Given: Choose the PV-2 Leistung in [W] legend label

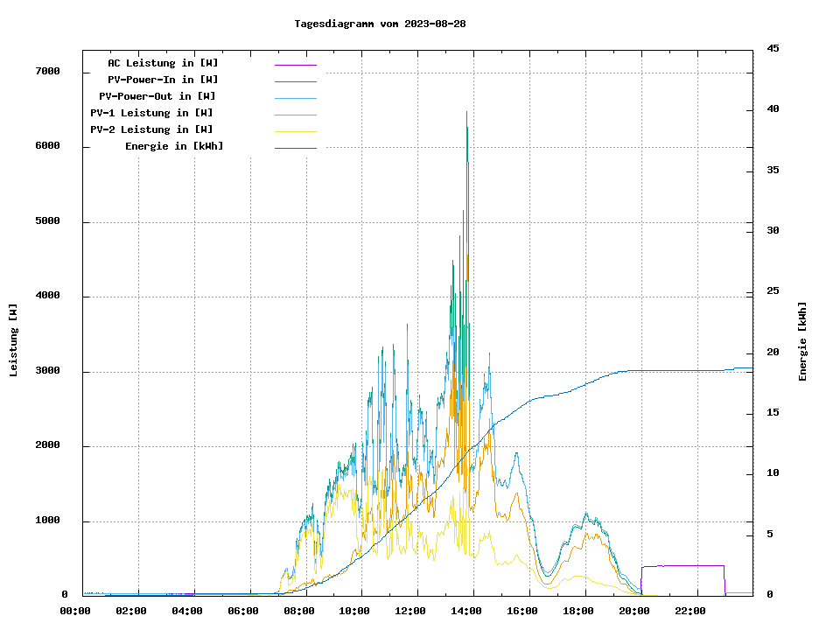Looking at the screenshot, I should pyautogui.click(x=151, y=129).
